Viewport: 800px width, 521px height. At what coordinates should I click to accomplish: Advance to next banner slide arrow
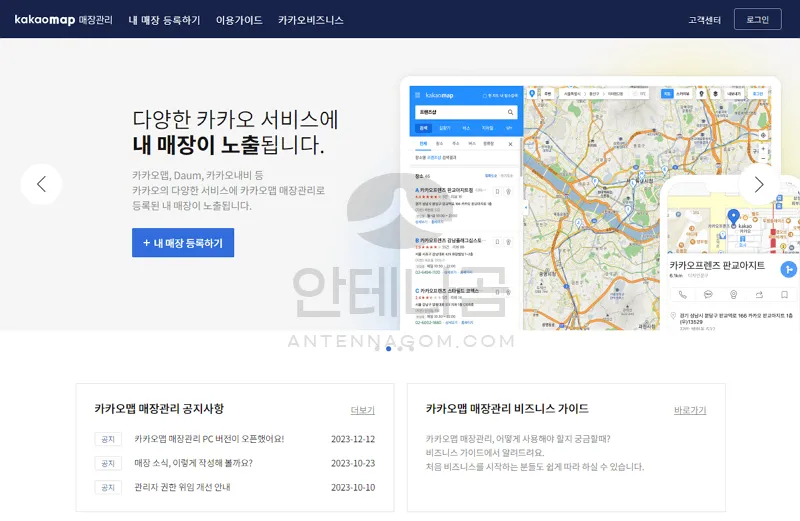coord(759,184)
